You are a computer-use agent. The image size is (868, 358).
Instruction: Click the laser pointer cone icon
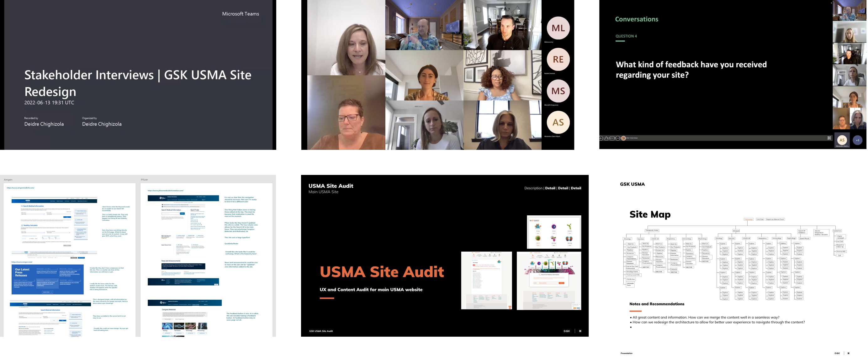point(606,139)
